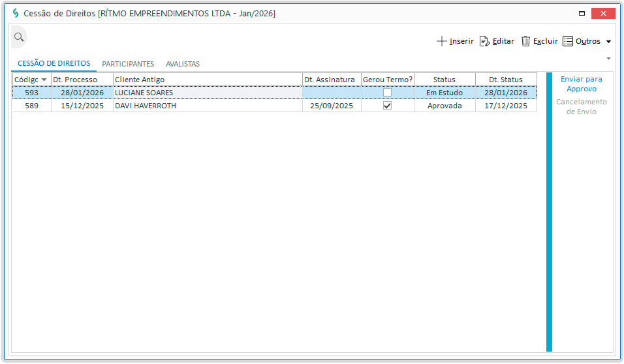Viewport: 624px width, 364px height.
Task: Click the DAVI HAVERROTH client cell
Action: tap(208, 106)
